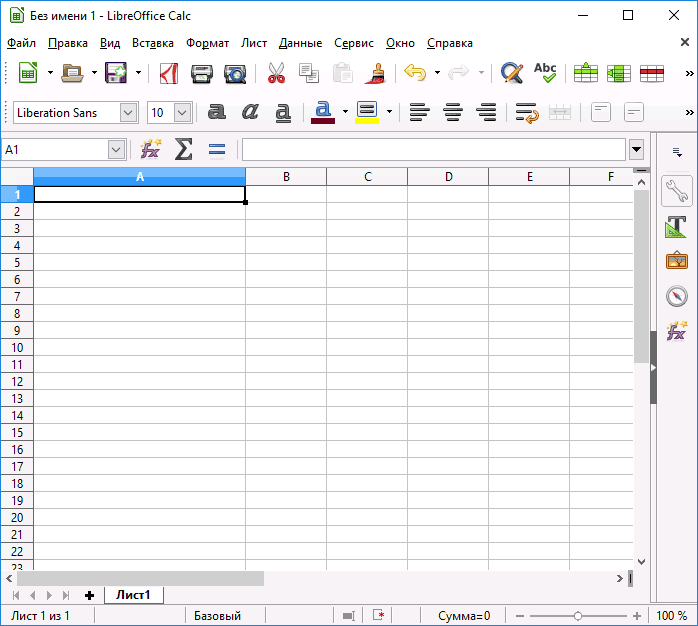Open the background color palette arrow
Screen dimensions: 698x626
point(390,112)
